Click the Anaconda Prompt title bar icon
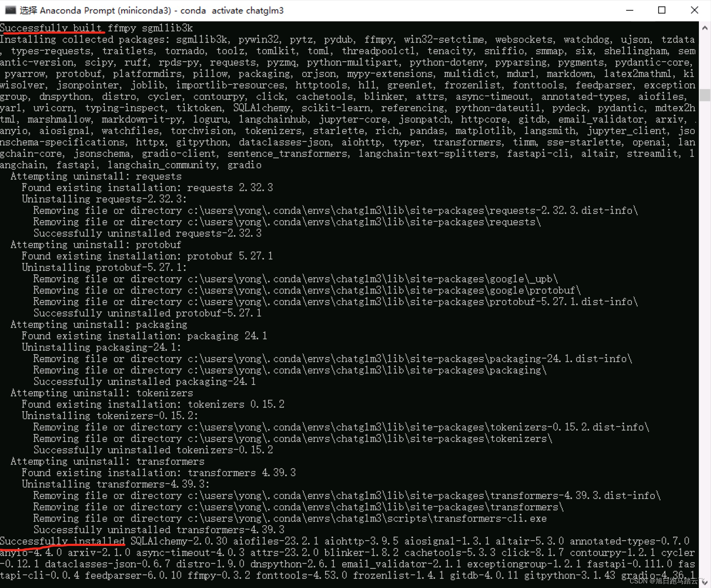The height and width of the screenshot is (588, 711). [x=10, y=10]
